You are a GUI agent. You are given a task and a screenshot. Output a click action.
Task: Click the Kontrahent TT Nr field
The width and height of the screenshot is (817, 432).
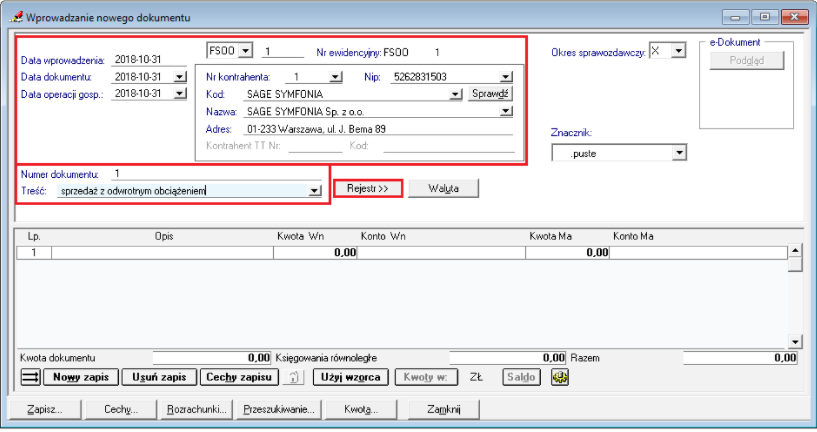tap(315, 146)
